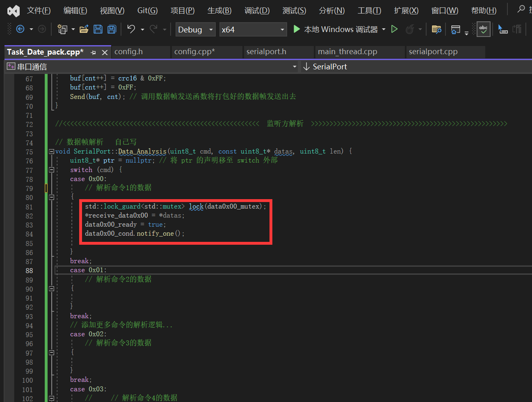Viewport: 532px width, 402px height.
Task: Click the search magnifier icon
Action: click(521, 9)
